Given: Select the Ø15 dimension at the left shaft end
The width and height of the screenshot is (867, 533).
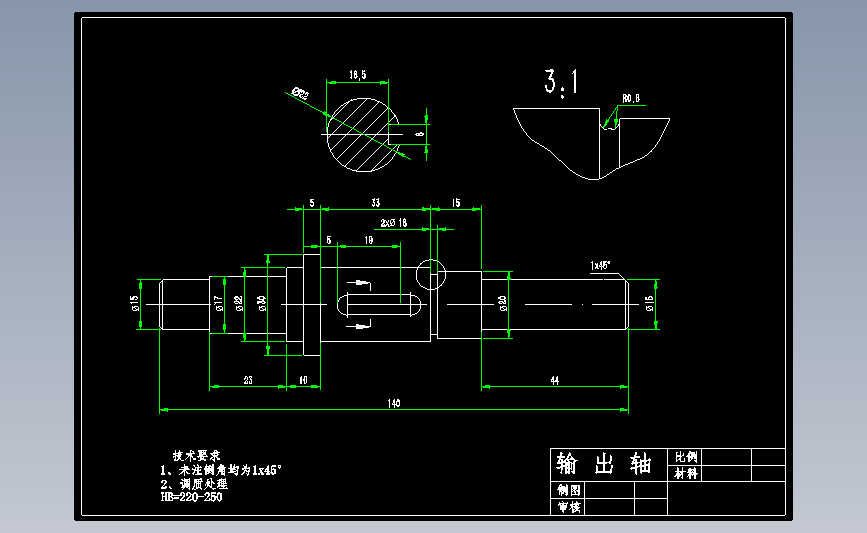Looking at the screenshot, I should 134,304.
